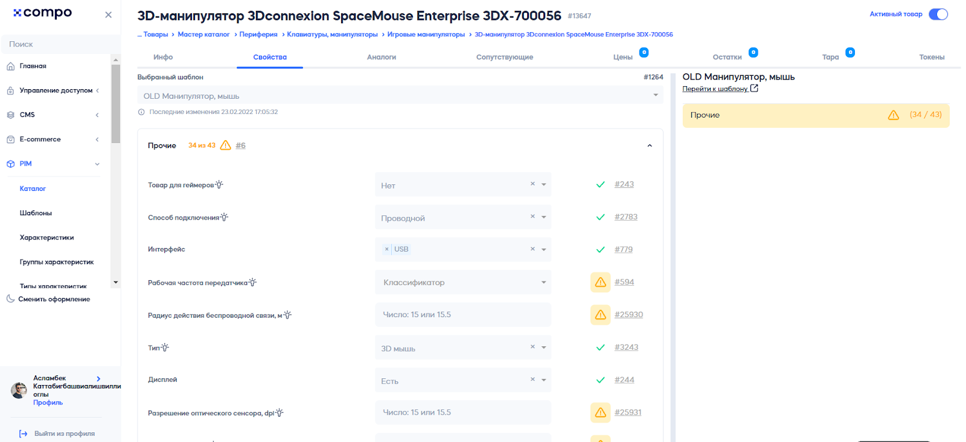Click the sidebar scrollbar down arrow

pyautogui.click(x=116, y=282)
